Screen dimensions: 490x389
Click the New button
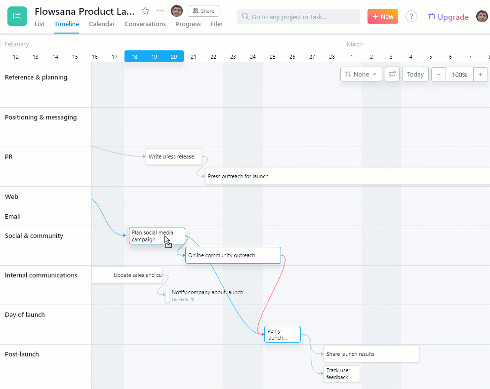coord(383,16)
